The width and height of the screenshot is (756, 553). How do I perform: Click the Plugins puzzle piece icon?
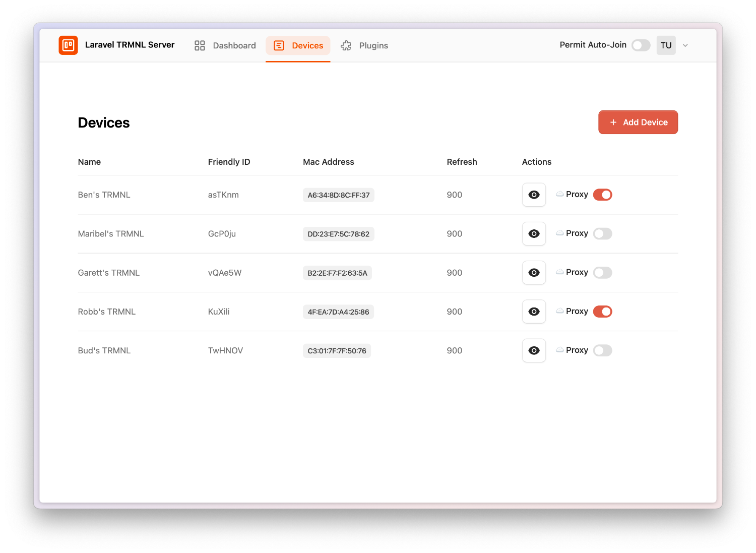(x=346, y=45)
